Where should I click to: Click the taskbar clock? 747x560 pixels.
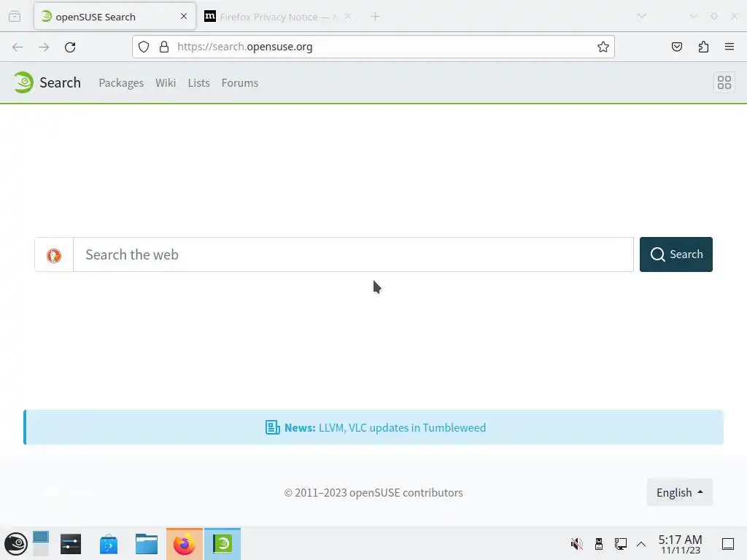coord(681,544)
